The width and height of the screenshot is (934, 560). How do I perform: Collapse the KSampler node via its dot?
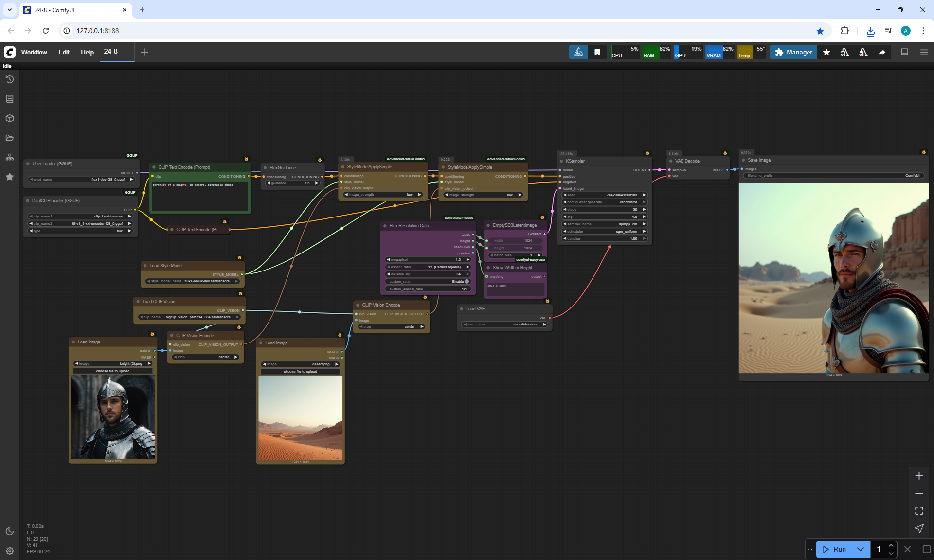click(x=561, y=161)
